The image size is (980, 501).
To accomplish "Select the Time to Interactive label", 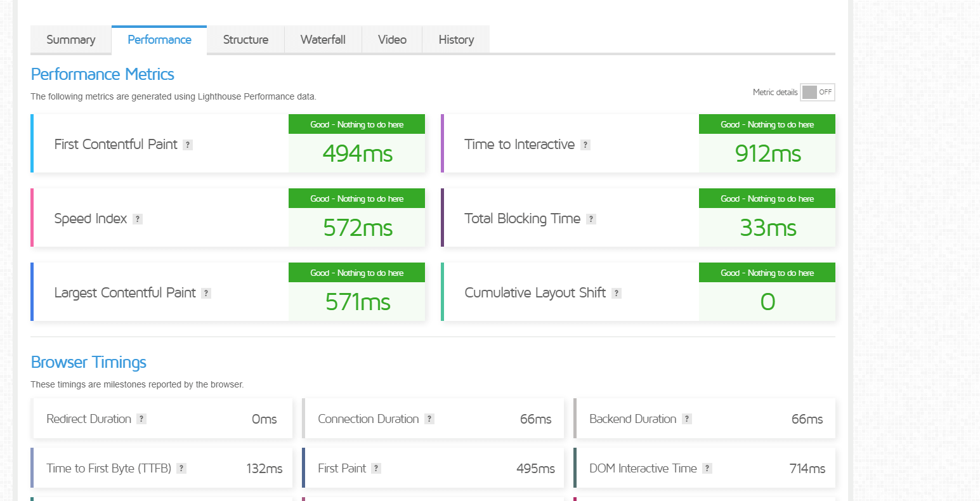I will (519, 145).
